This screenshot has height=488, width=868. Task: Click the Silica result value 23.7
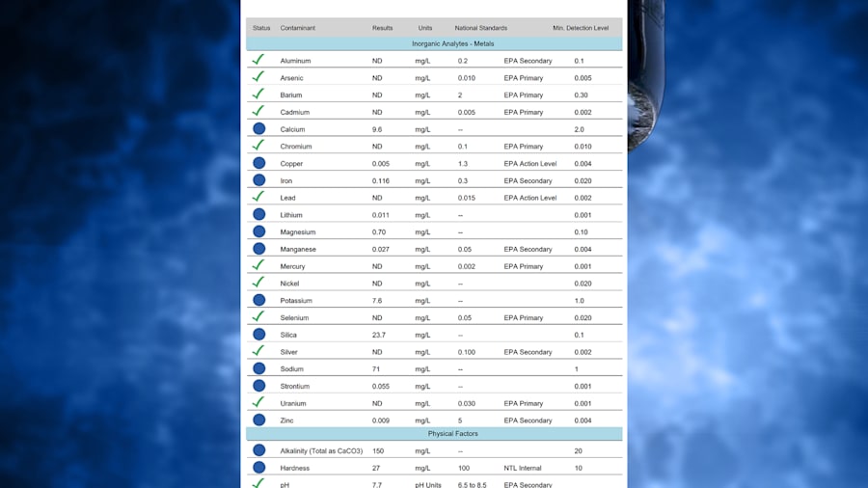click(x=379, y=336)
